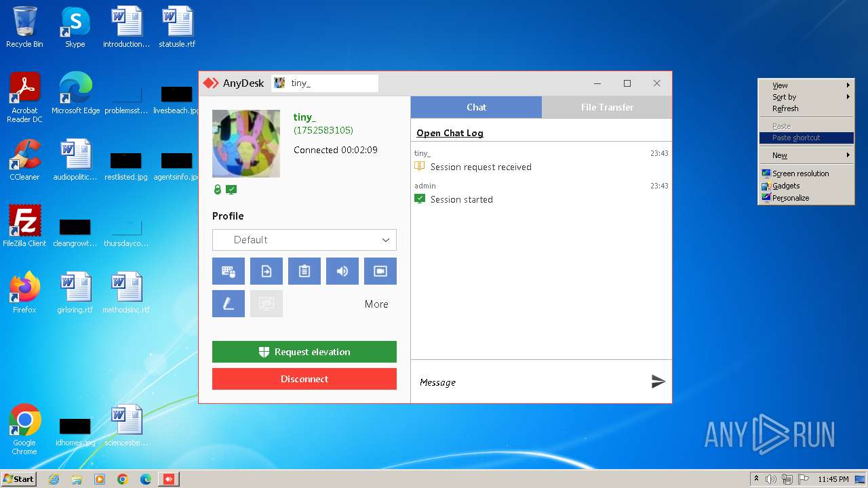Open Edge from the taskbar
Image resolution: width=868 pixels, height=488 pixels.
coord(146,479)
